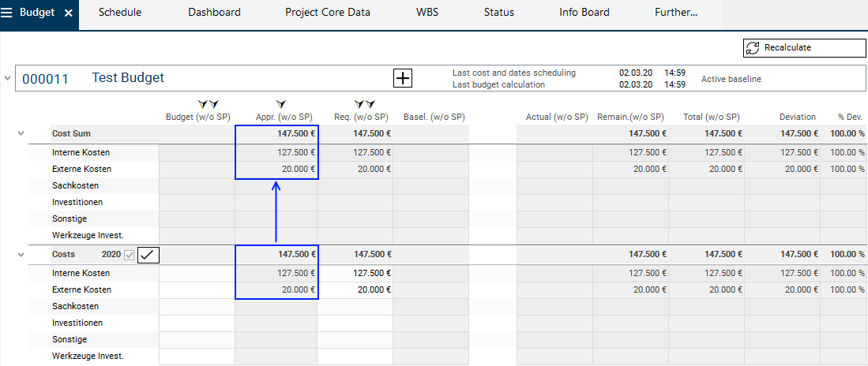The image size is (868, 366).
Task: Collapse the 000011 Test Budget section
Action: coord(8,78)
